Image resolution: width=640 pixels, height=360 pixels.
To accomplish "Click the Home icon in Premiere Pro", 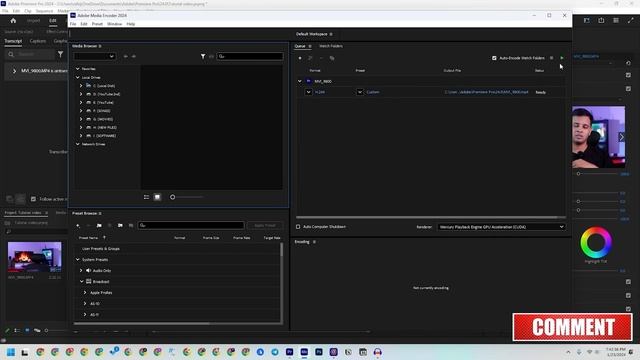I will (x=13, y=20).
